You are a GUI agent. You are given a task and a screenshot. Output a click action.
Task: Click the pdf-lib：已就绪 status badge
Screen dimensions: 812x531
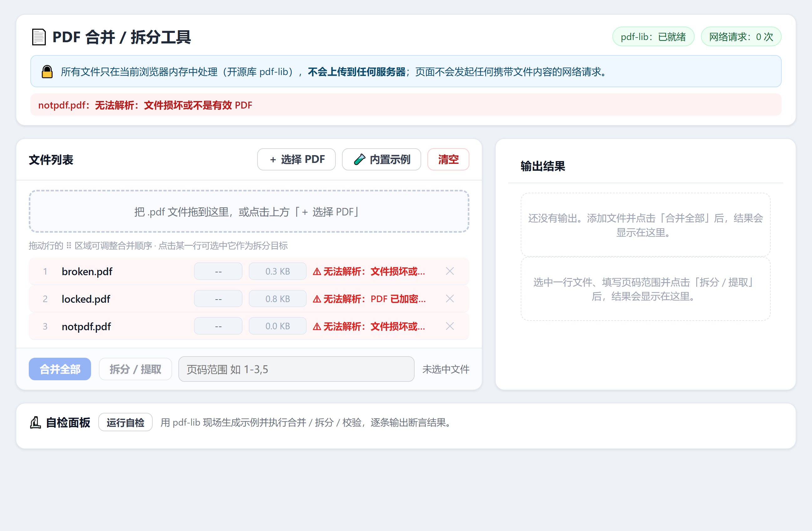point(653,37)
